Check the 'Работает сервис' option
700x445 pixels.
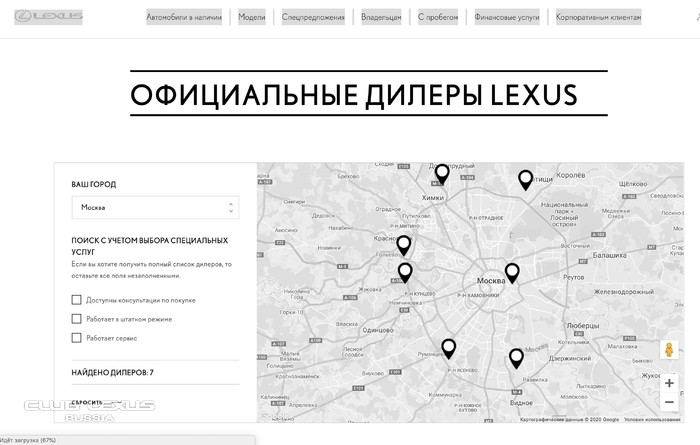77,338
